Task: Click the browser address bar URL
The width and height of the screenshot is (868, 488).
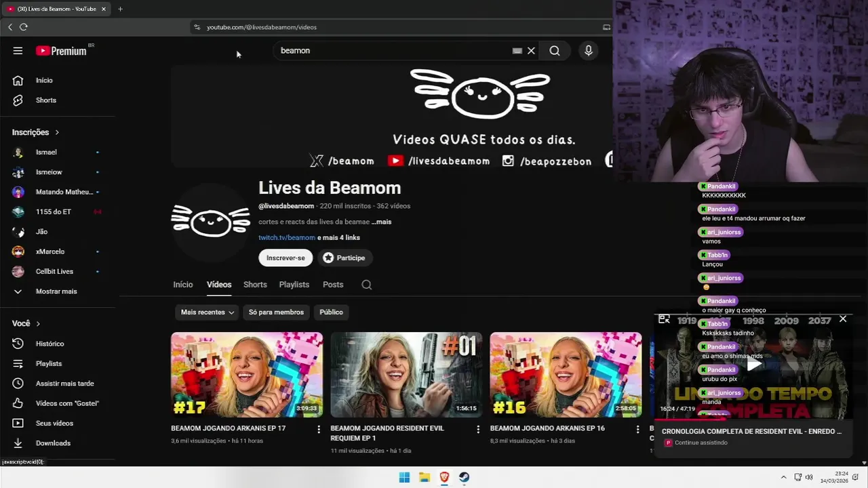Action: [262, 27]
